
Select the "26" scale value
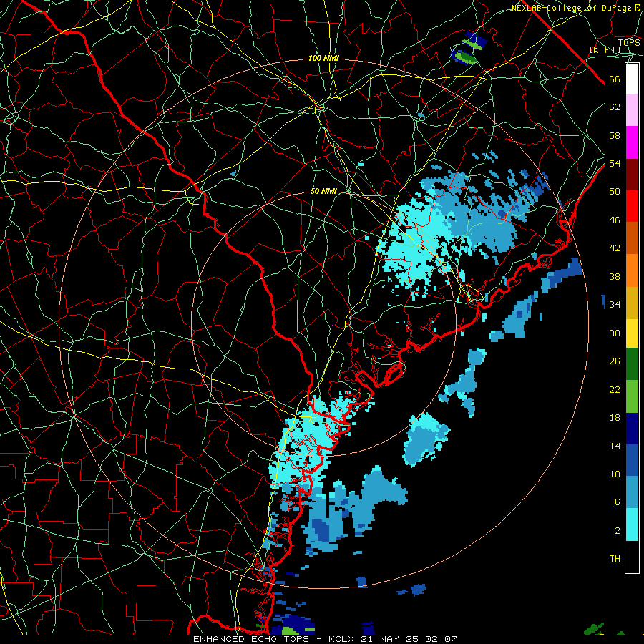click(x=615, y=361)
